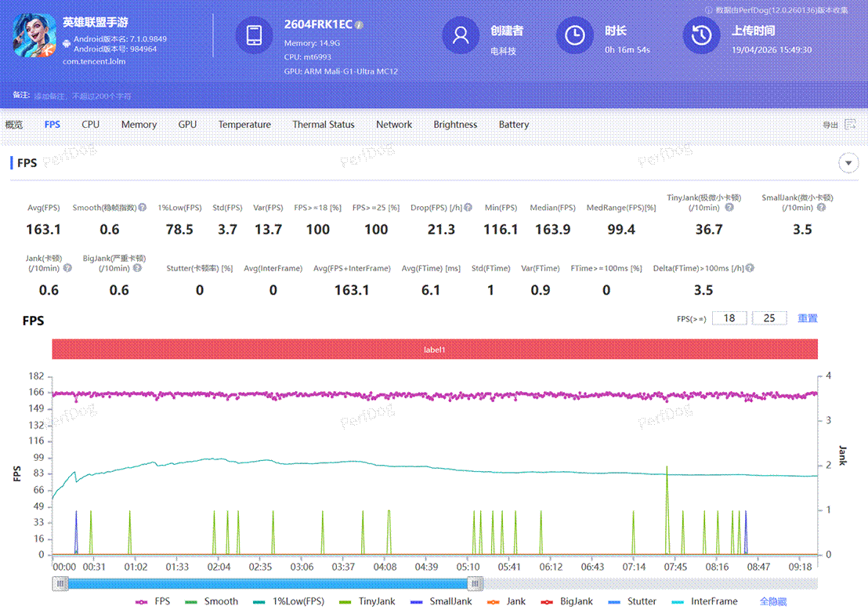The width and height of the screenshot is (868, 613).
Task: Collapse the FPS section with arrow button
Action: 848,163
